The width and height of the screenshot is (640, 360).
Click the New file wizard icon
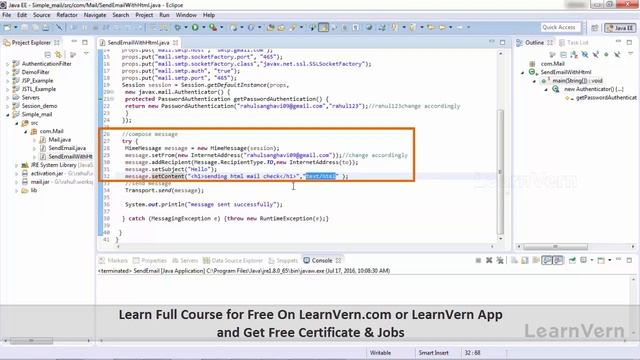pyautogui.click(x=7, y=27)
